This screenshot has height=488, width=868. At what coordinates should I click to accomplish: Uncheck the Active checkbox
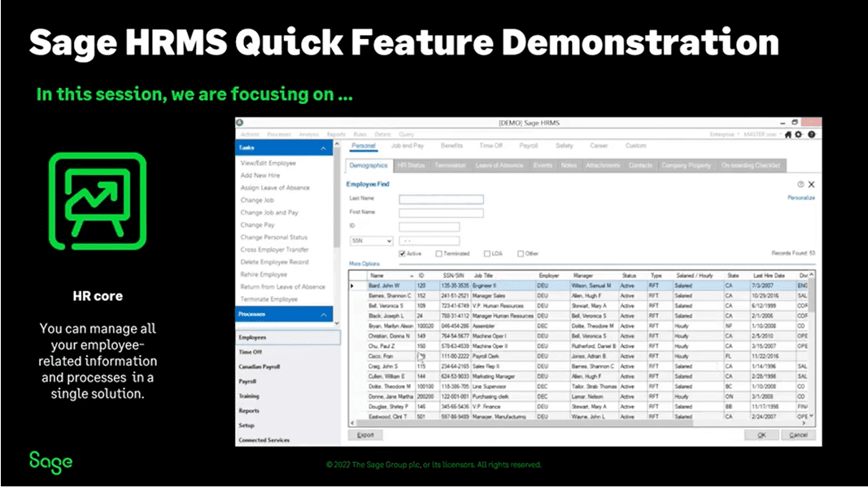tap(403, 254)
